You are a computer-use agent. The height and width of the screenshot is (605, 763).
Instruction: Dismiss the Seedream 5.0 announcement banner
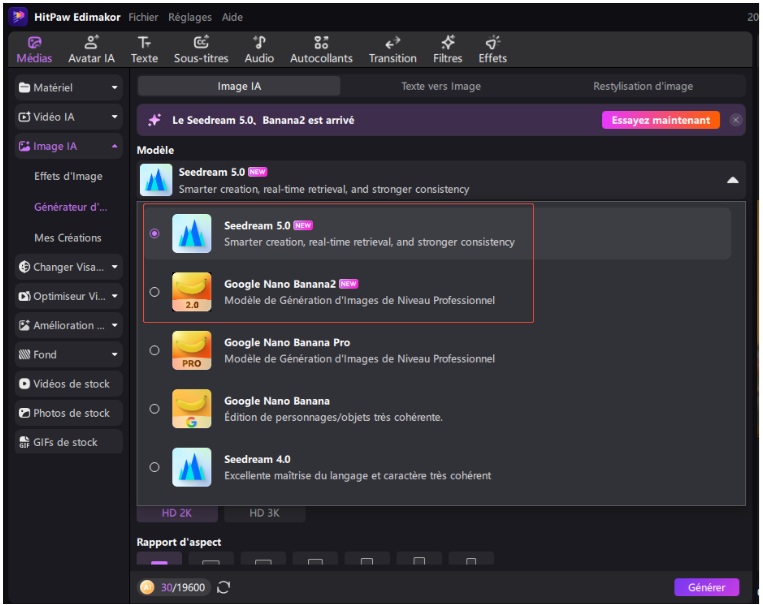736,120
